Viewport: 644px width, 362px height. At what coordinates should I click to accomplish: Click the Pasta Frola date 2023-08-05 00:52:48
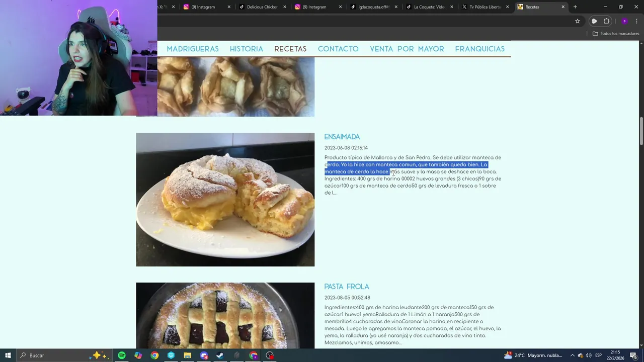[x=347, y=298]
